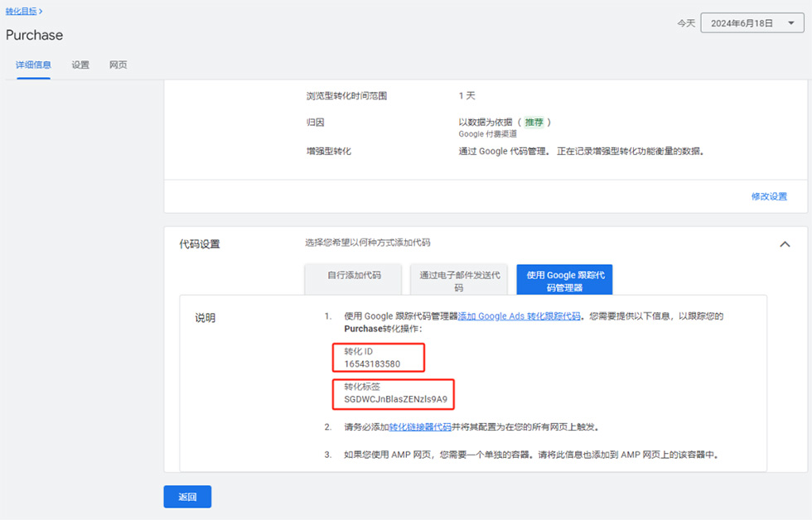Viewport: 812px width, 520px height.
Task: Click the 修改设置 link
Action: tap(769, 196)
